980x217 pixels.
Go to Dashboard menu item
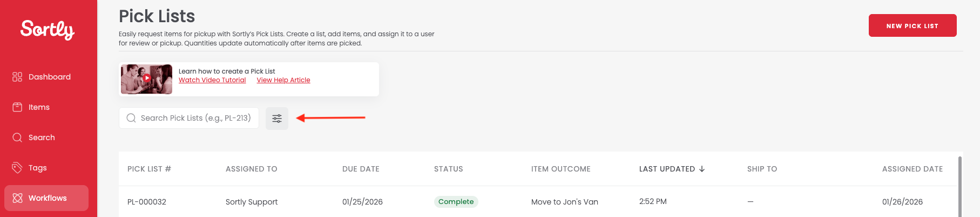[x=49, y=77]
